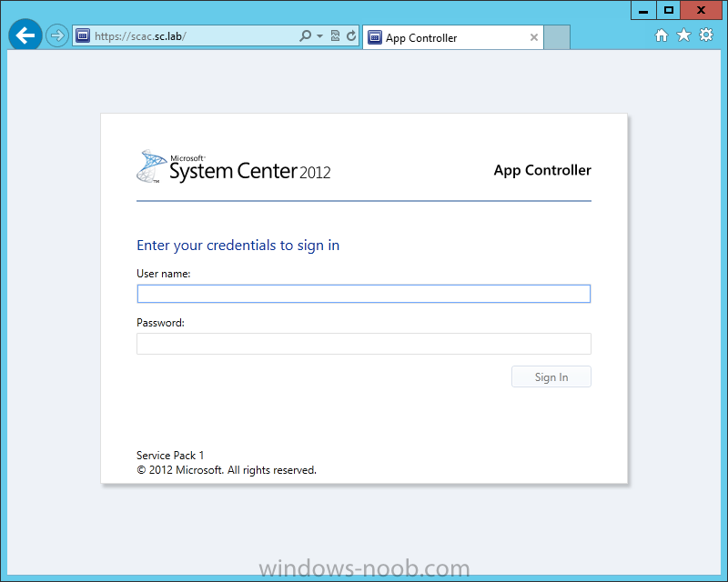The image size is (728, 582).
Task: Click 'Enter your credentials to sign in' text
Action: (x=238, y=245)
